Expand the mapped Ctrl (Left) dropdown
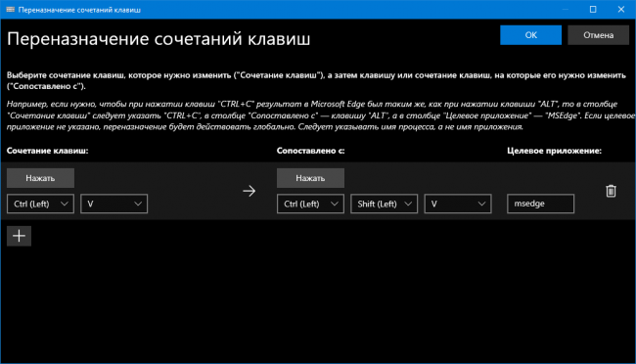 [x=311, y=204]
